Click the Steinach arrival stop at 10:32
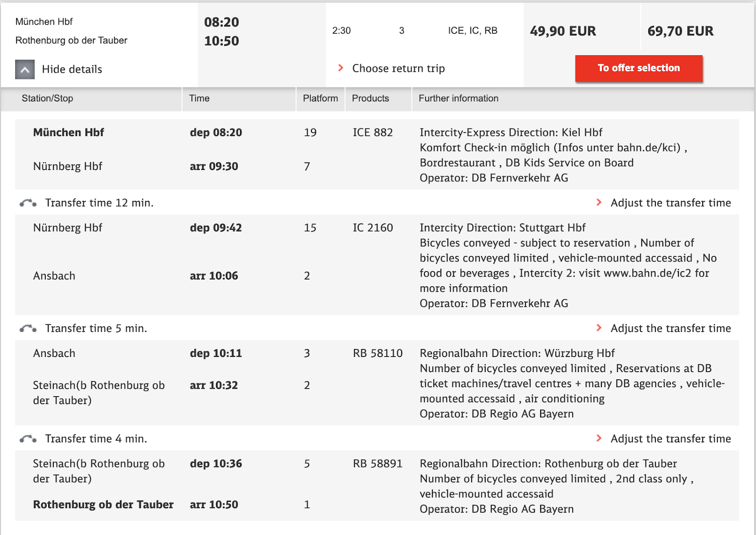 pyautogui.click(x=99, y=393)
